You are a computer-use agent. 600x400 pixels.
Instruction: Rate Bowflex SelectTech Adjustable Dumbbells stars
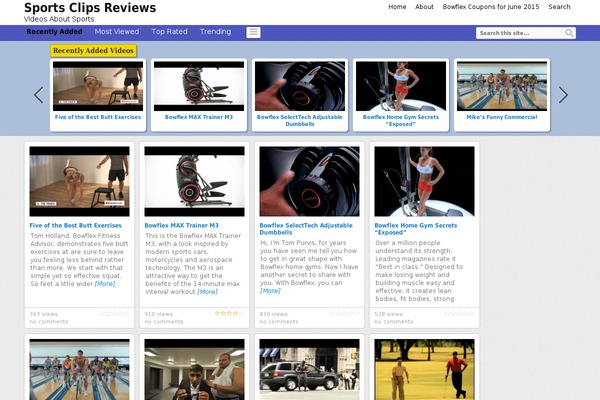[344, 313]
